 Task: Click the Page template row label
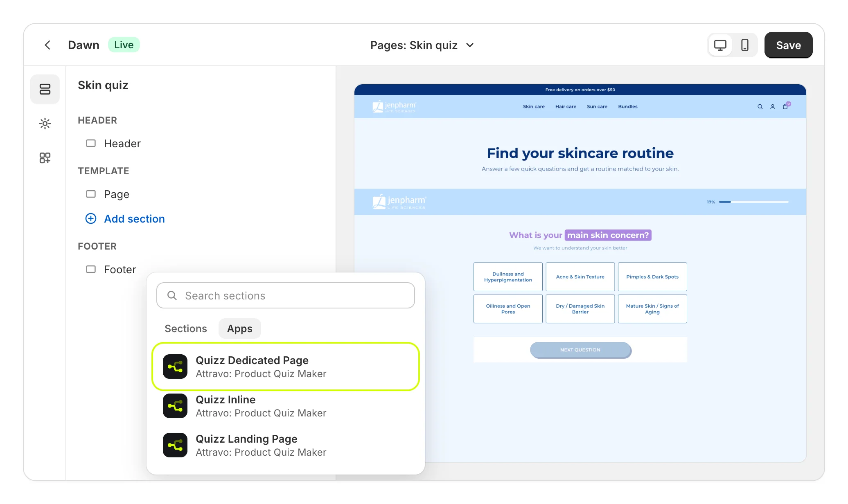coord(117,194)
